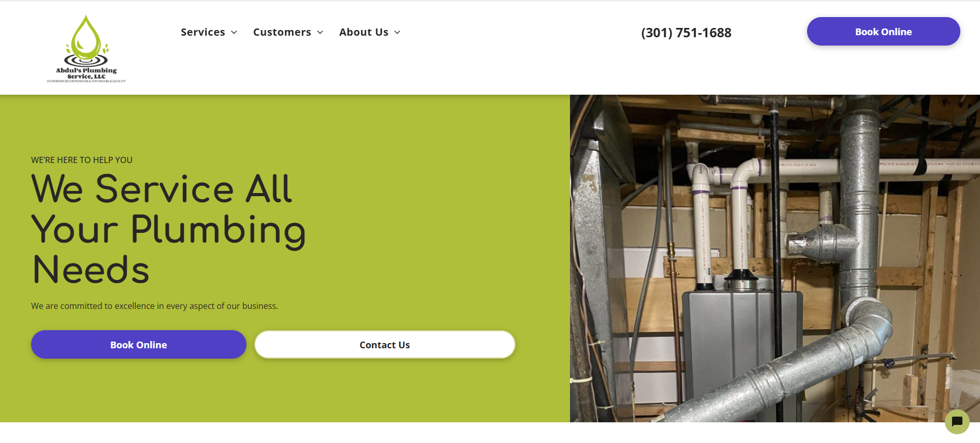Open the Customers menu item

(x=282, y=32)
